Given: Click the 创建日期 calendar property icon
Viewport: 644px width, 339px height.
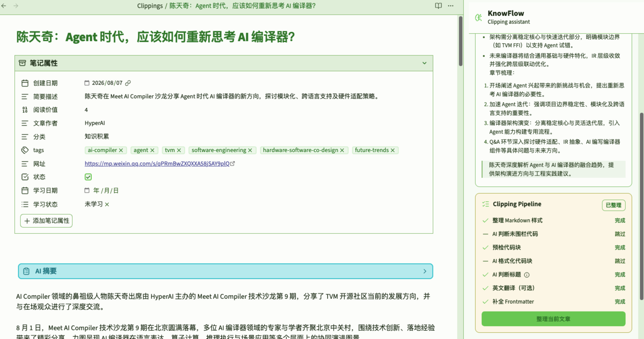Looking at the screenshot, I should [x=25, y=83].
